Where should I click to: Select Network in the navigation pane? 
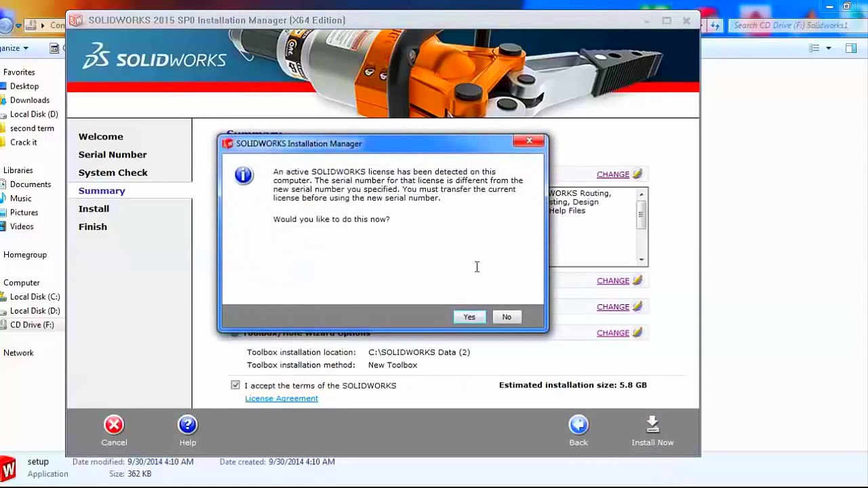[18, 353]
